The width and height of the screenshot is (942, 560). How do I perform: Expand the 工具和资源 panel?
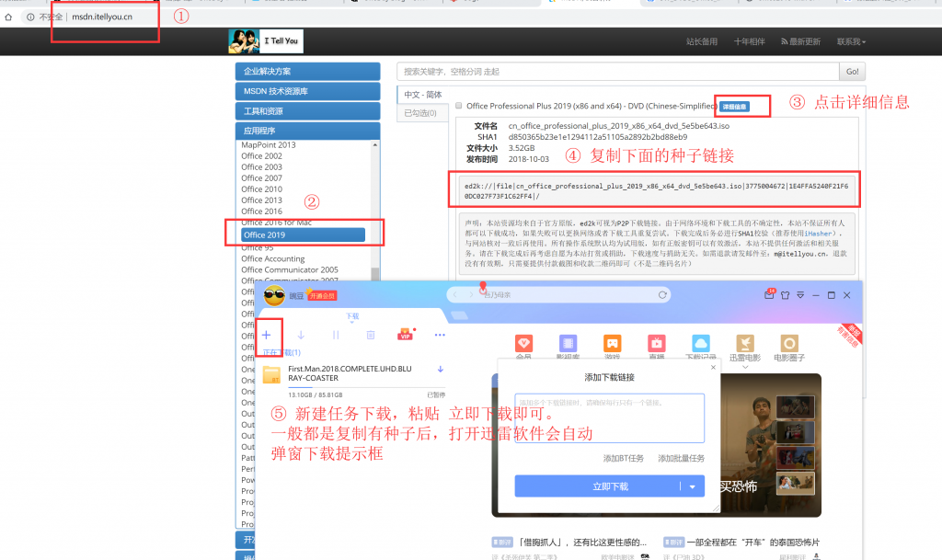307,111
